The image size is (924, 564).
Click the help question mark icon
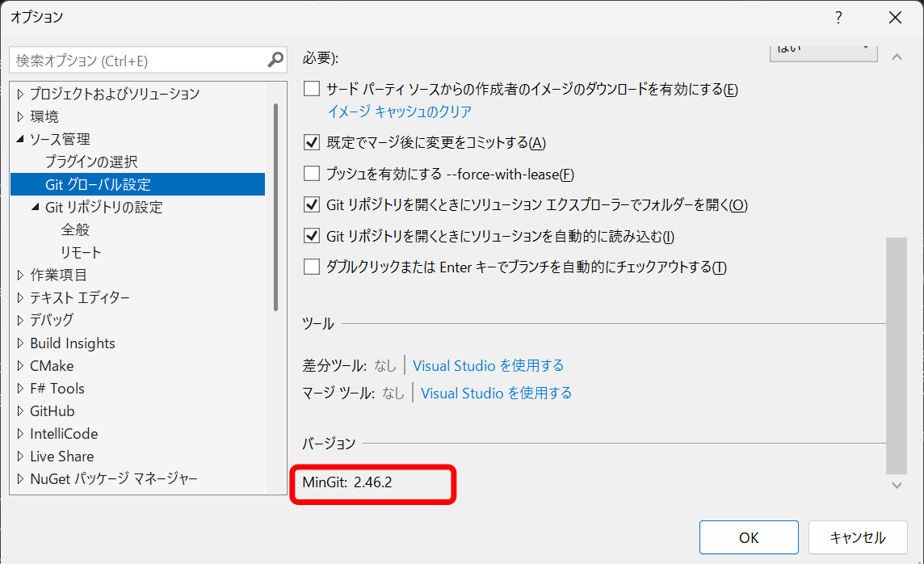838,17
